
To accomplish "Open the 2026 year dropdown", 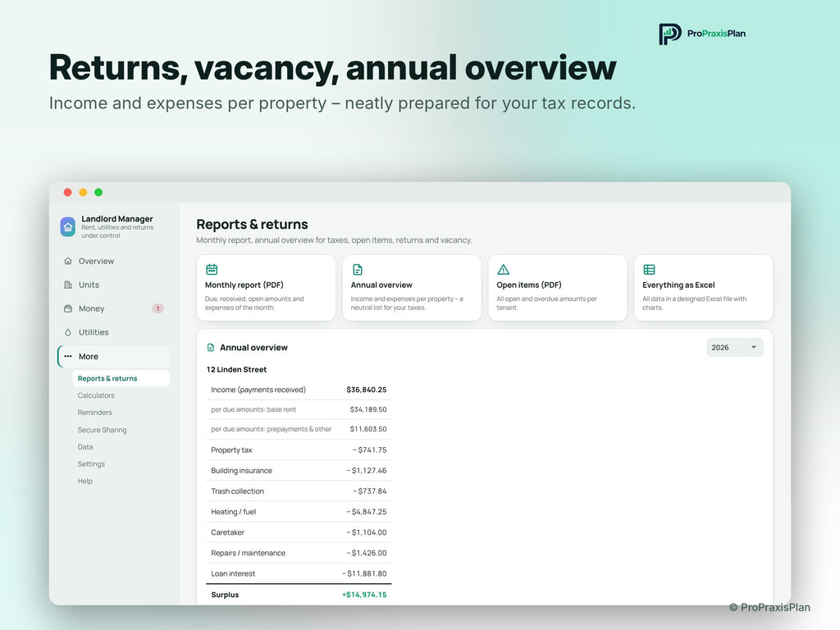I will click(x=734, y=348).
